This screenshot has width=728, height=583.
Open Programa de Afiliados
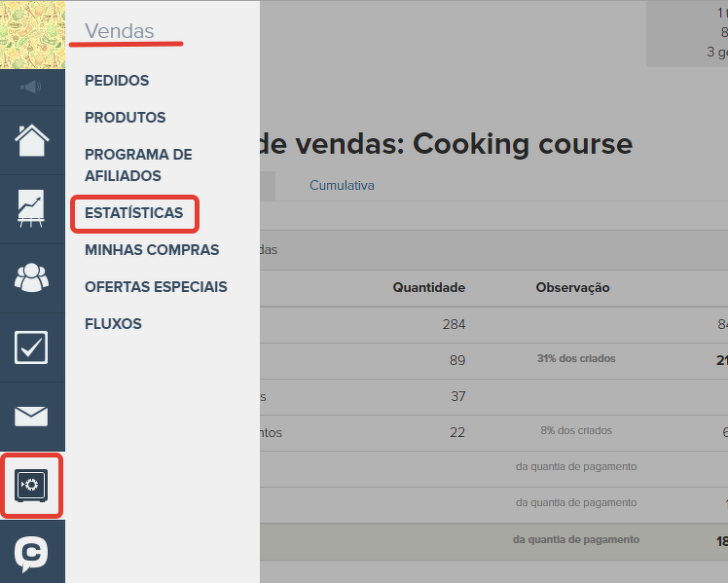click(138, 165)
